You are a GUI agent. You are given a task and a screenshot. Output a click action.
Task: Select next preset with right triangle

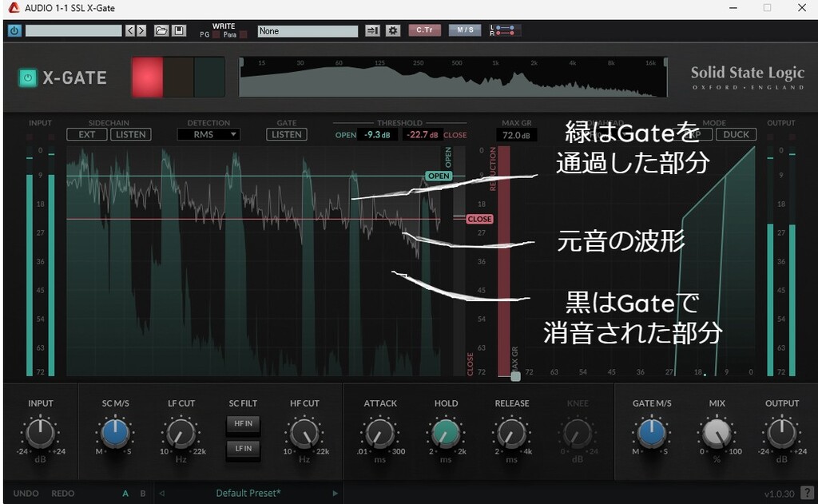[x=335, y=493]
